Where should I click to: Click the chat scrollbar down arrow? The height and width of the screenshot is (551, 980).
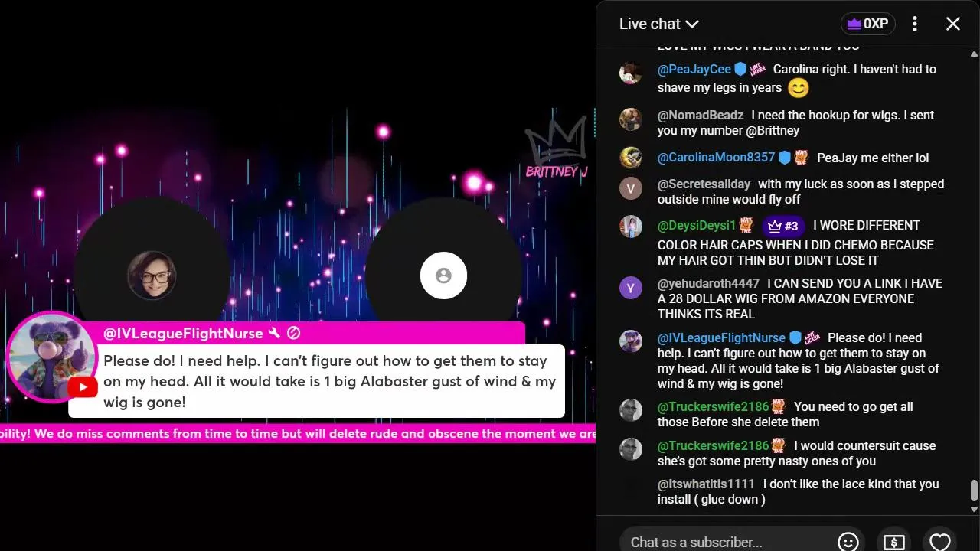coord(974,508)
